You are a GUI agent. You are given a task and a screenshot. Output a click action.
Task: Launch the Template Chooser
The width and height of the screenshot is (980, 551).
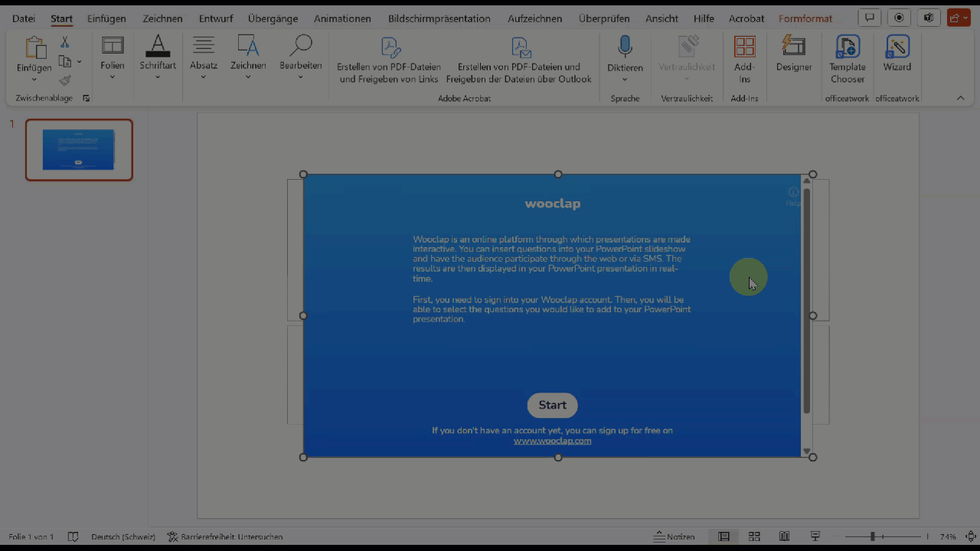pyautogui.click(x=848, y=60)
